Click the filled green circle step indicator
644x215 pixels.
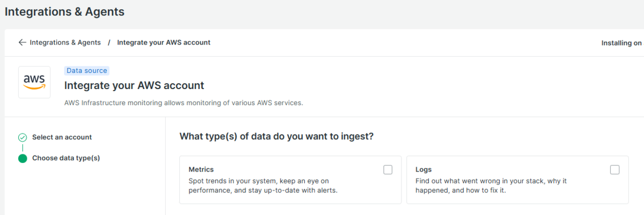tap(23, 158)
